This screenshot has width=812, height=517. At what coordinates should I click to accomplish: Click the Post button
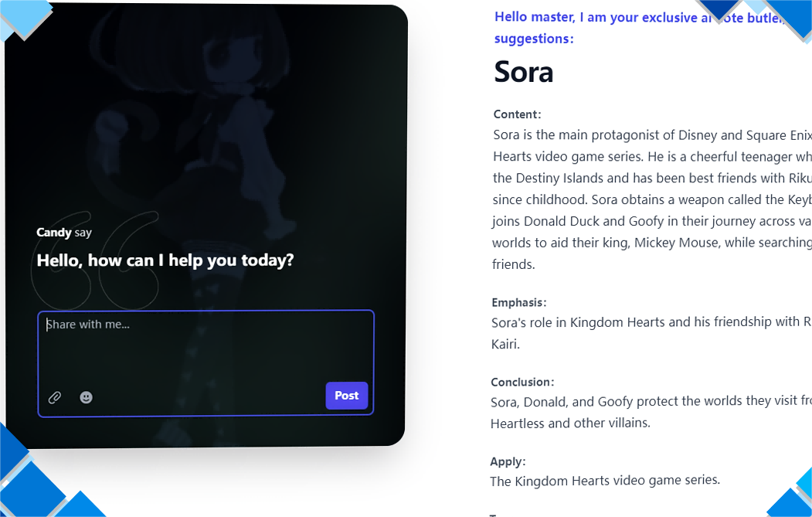point(346,396)
